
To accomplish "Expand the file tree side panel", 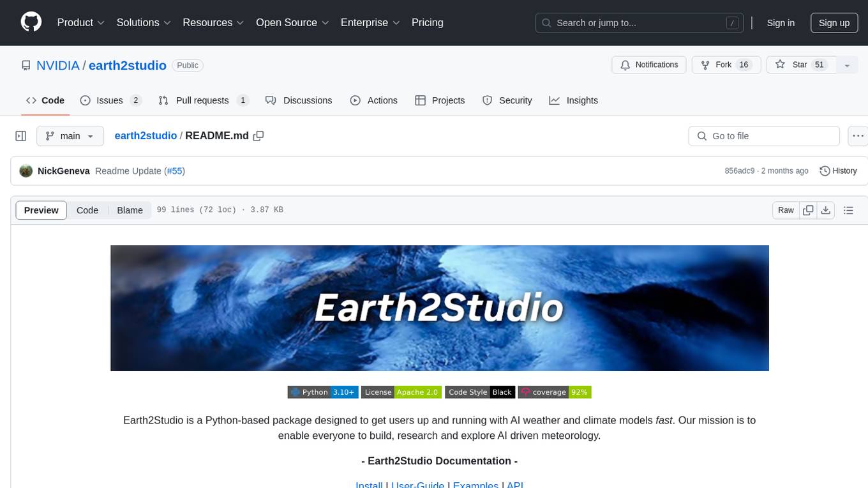I will (21, 136).
